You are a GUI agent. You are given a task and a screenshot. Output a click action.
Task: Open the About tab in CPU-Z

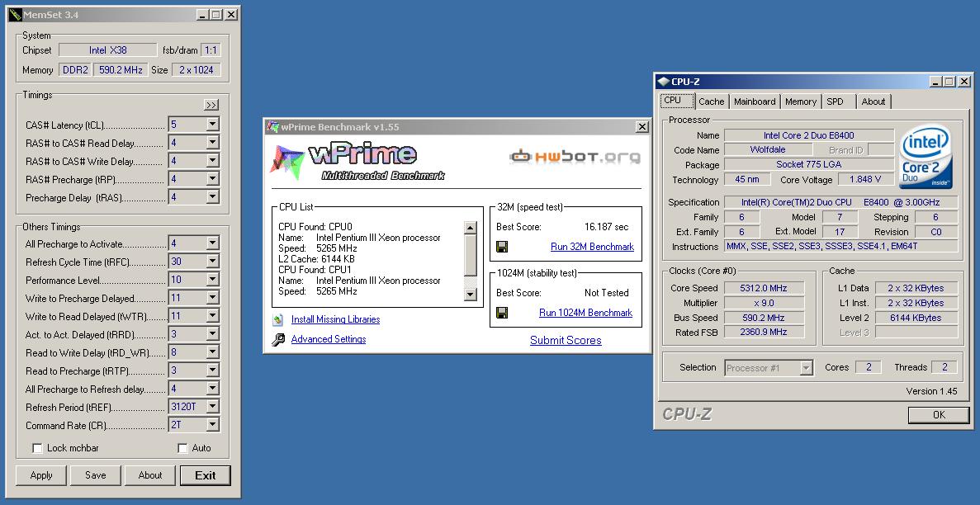coord(873,101)
